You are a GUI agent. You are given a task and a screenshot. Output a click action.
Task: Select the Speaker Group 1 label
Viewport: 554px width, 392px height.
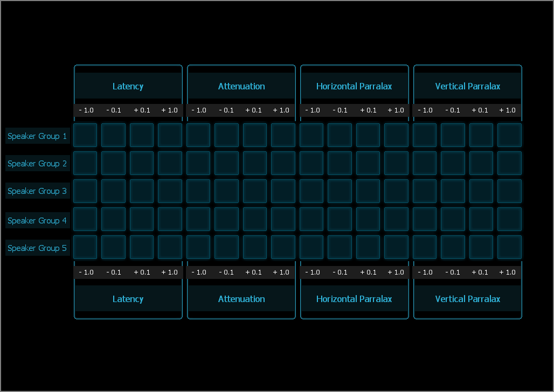(x=37, y=136)
